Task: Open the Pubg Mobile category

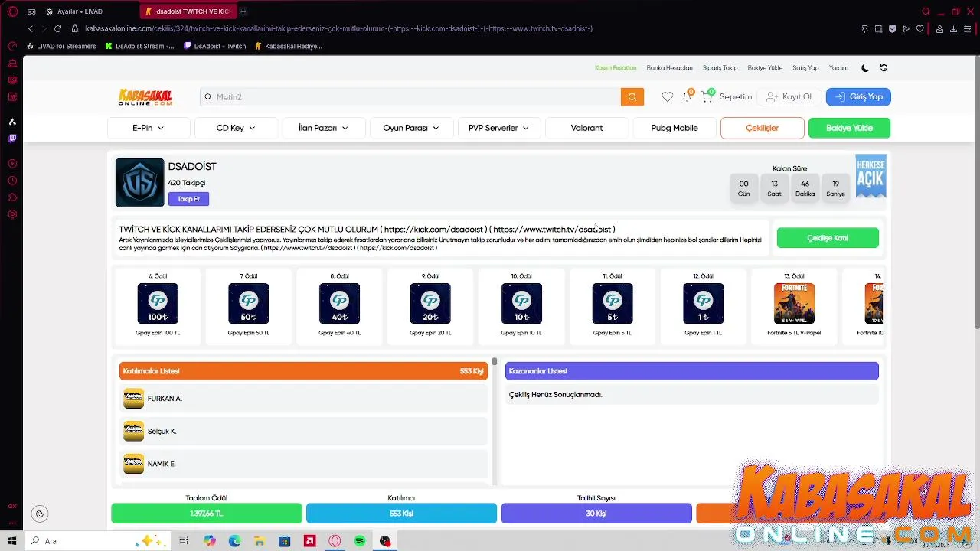Action: tap(675, 128)
